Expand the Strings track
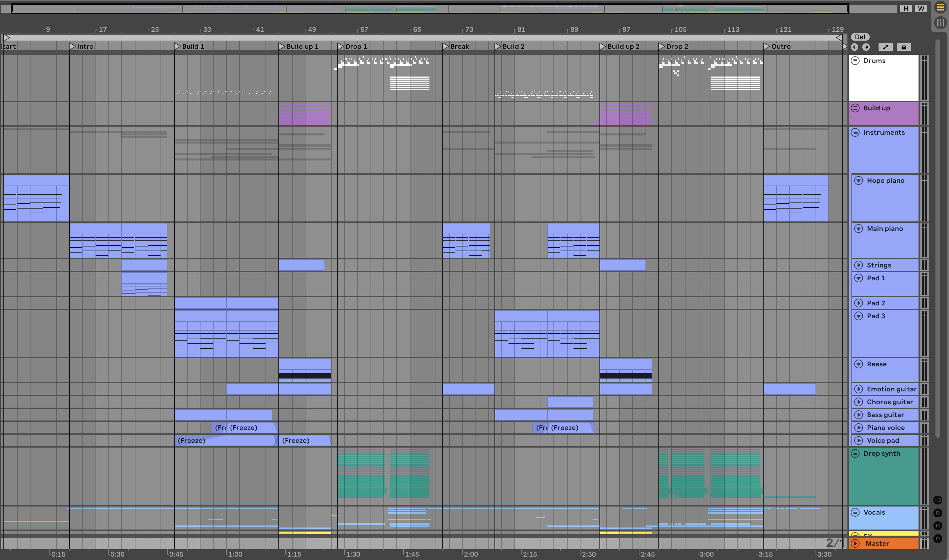This screenshot has width=949, height=560. [x=859, y=265]
